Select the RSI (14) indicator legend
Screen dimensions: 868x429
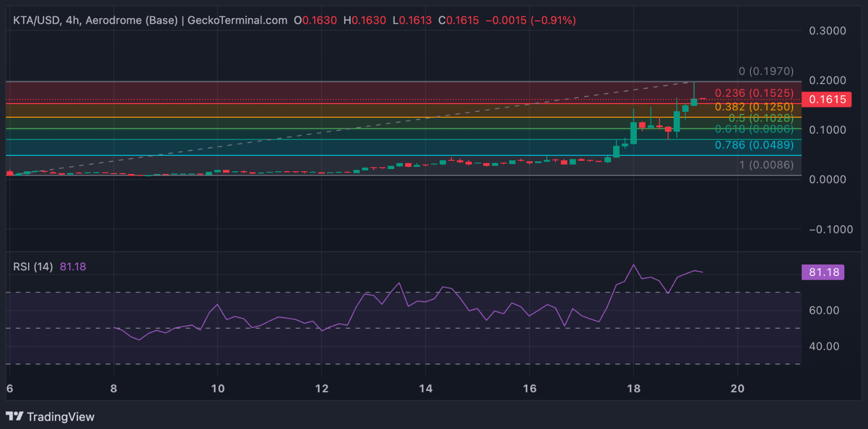tap(33, 267)
